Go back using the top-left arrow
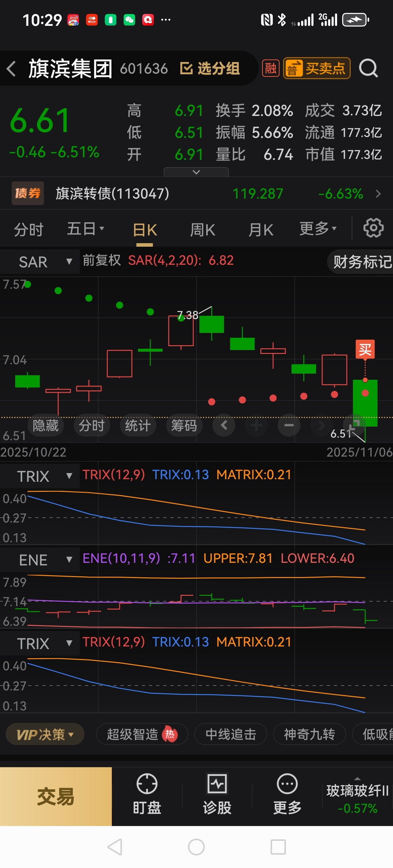393x868 pixels. click(x=11, y=69)
